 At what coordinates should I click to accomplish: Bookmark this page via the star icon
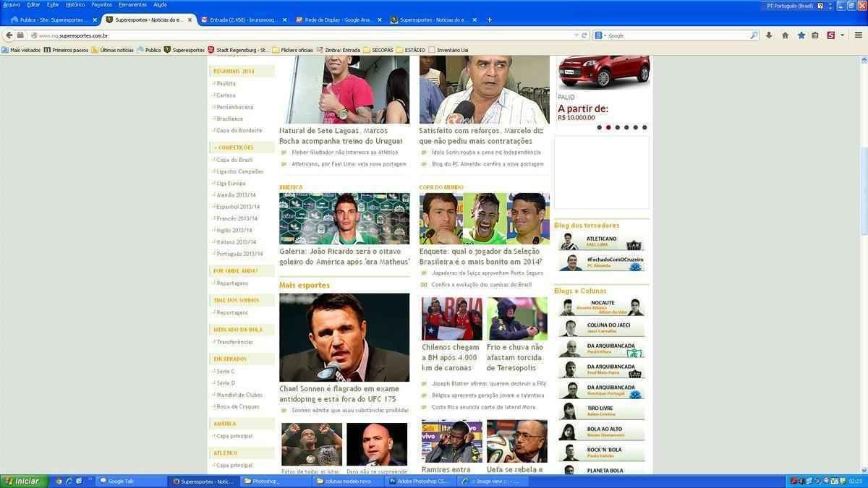[801, 35]
